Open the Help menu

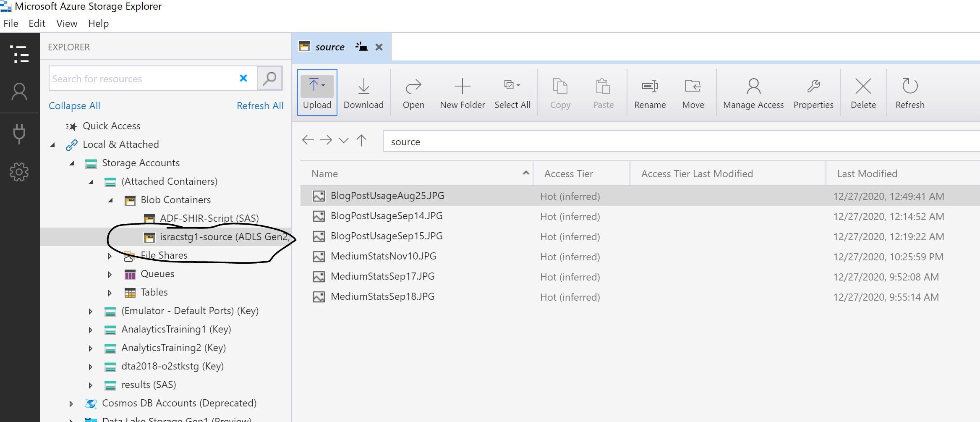pos(99,24)
